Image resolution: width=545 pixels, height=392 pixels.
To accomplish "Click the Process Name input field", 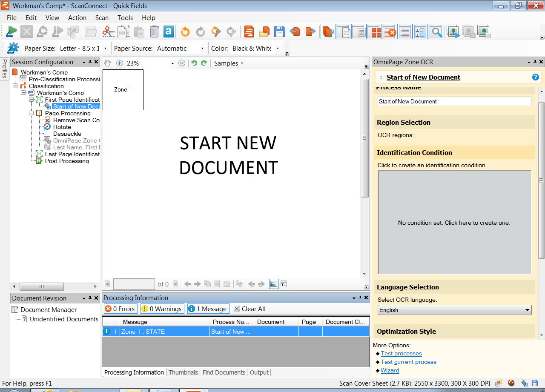I will [454, 101].
